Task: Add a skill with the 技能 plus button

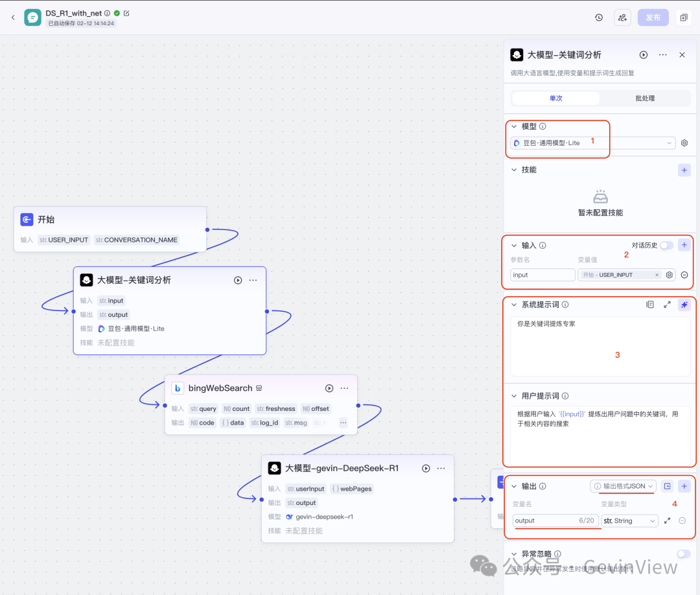Action: pyautogui.click(x=684, y=170)
